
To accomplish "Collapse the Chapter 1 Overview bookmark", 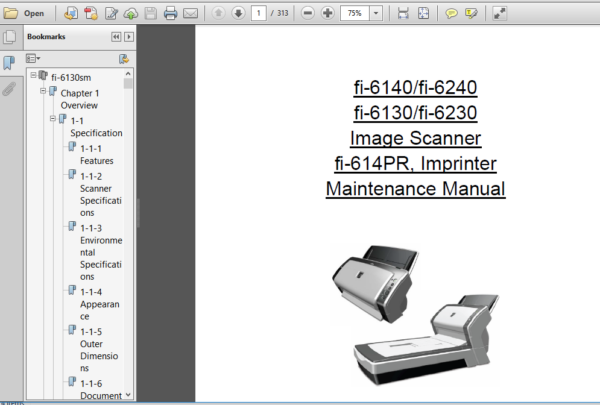I will [43, 91].
